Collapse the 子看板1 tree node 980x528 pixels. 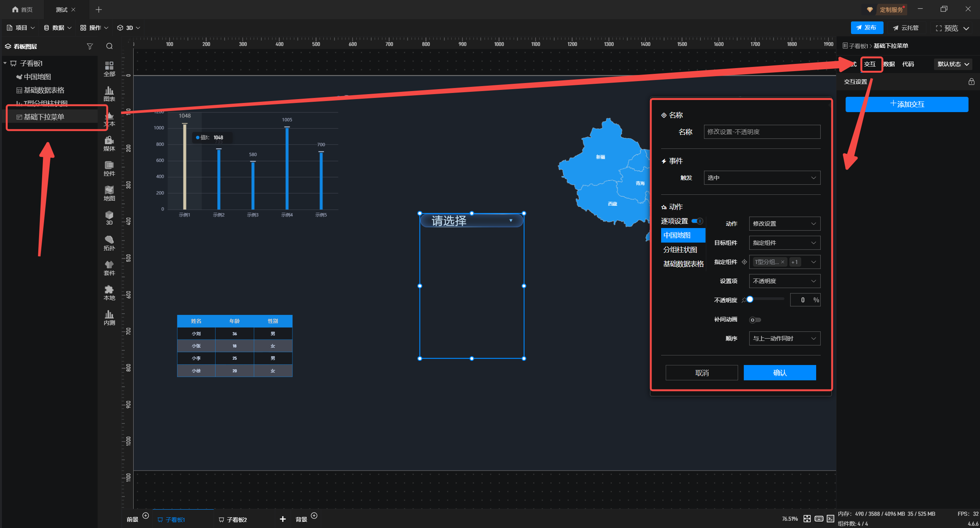pos(5,63)
